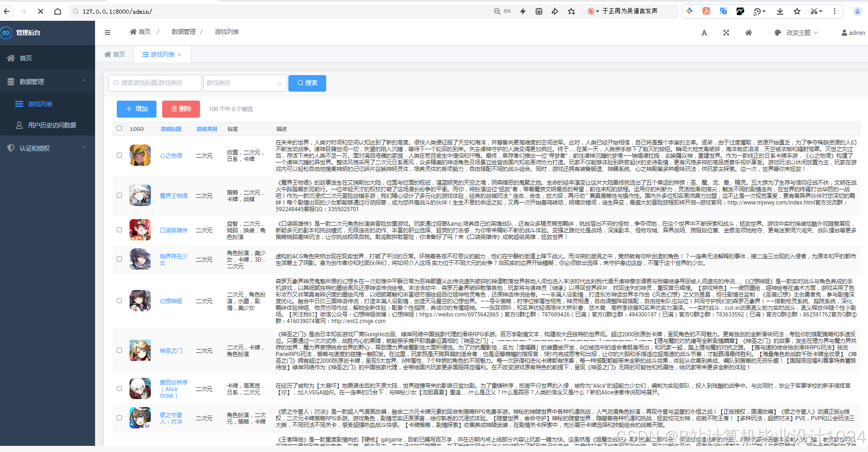Open browser downloads icon
Screen dimensions: 868x452
[780, 11]
